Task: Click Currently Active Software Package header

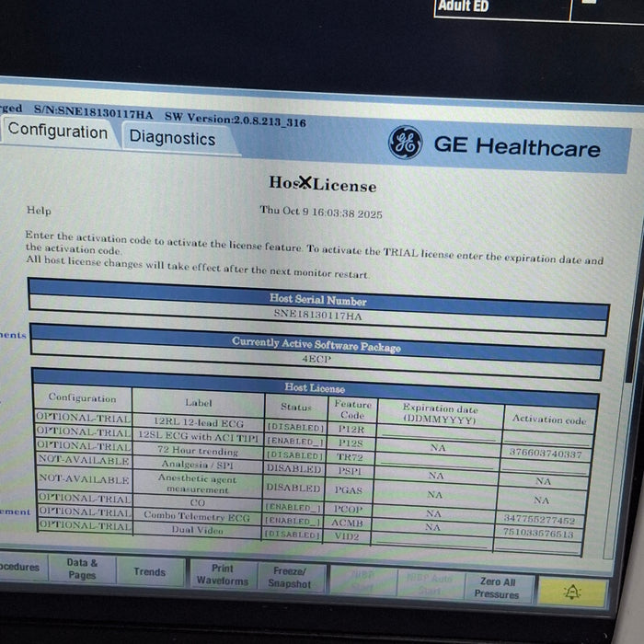Action: pos(316,344)
